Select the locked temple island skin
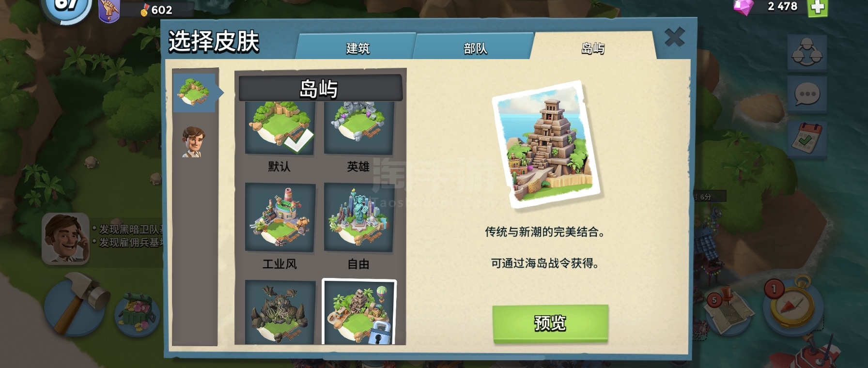 pyautogui.click(x=359, y=312)
